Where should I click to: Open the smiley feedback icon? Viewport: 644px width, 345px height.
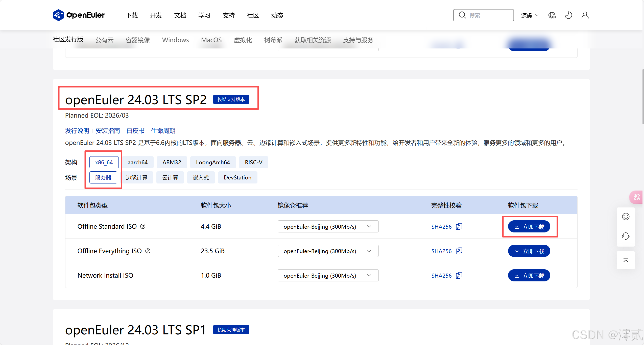(x=626, y=217)
